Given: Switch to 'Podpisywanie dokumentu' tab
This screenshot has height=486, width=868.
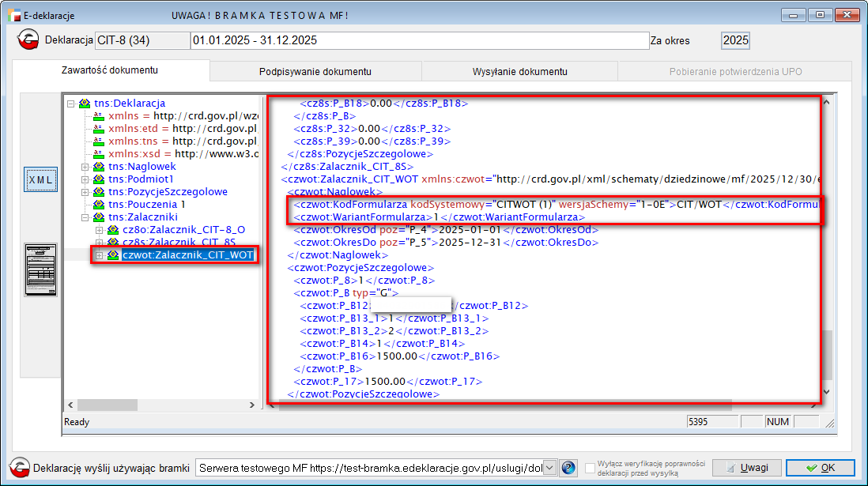Looking at the screenshot, I should [315, 71].
